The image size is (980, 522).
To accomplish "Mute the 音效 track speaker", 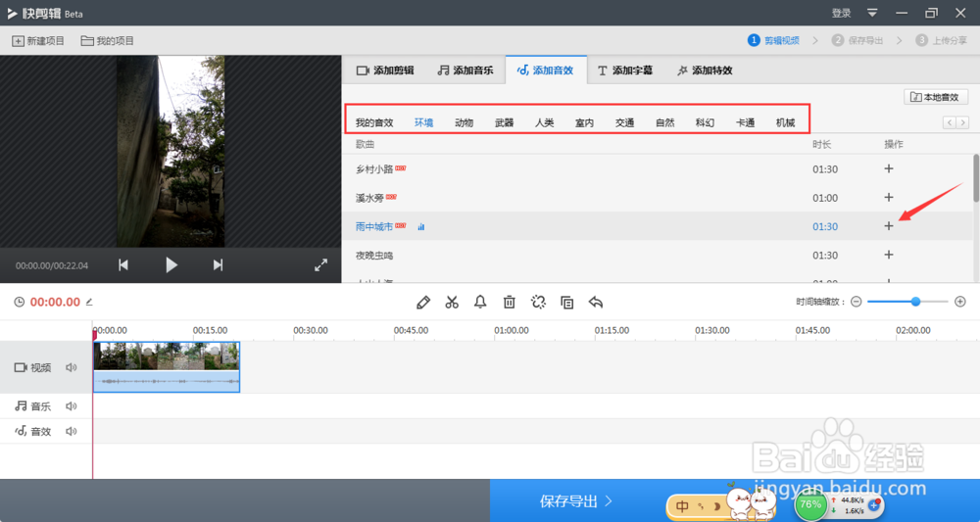I will (x=72, y=432).
